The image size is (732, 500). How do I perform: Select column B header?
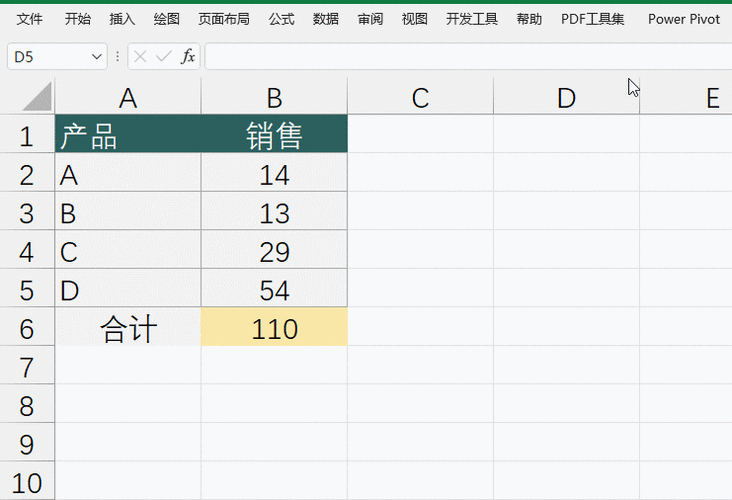click(274, 97)
